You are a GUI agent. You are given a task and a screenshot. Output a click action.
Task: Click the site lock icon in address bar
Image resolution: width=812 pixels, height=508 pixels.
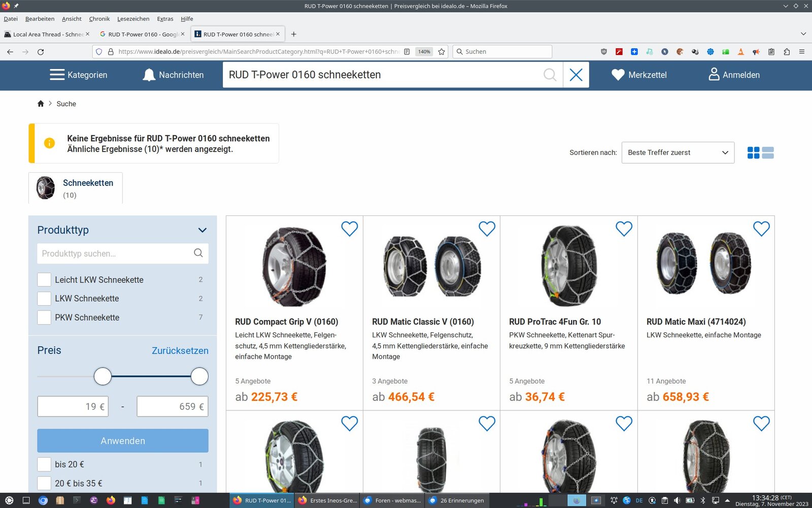click(x=111, y=51)
